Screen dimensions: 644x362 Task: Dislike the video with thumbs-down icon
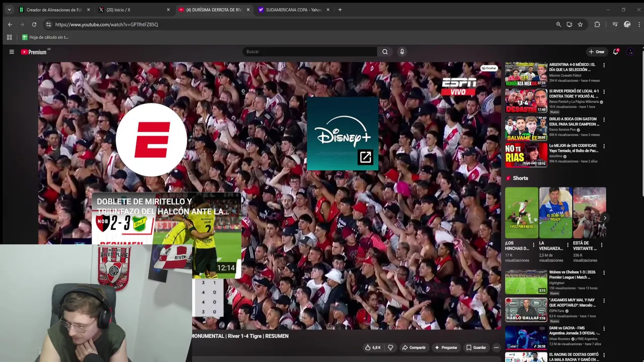pos(390,347)
